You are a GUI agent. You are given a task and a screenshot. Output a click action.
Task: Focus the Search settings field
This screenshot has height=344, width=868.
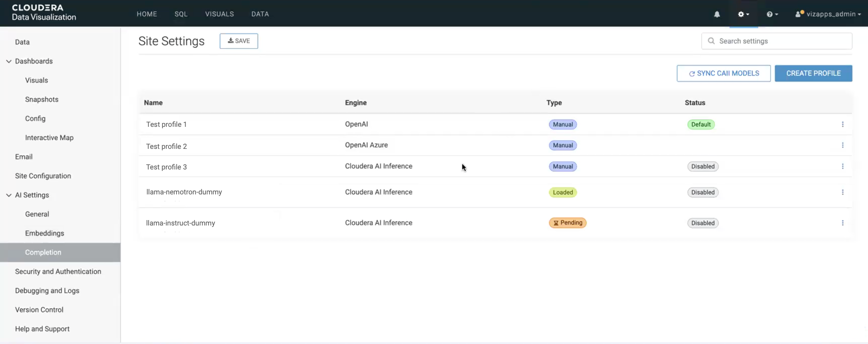point(781,41)
